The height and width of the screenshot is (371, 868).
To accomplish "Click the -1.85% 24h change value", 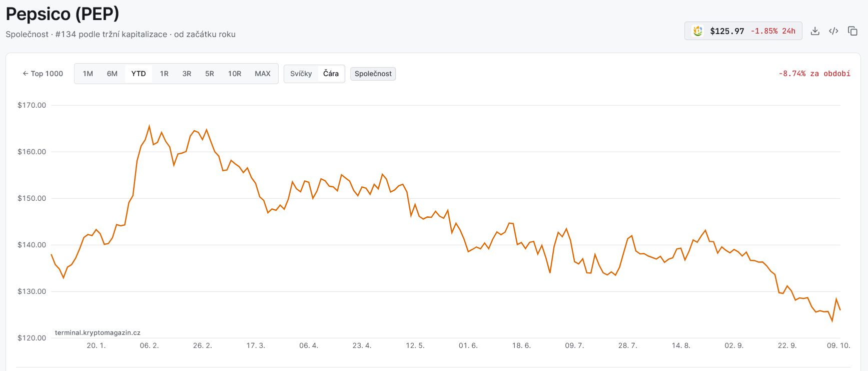I will (773, 31).
